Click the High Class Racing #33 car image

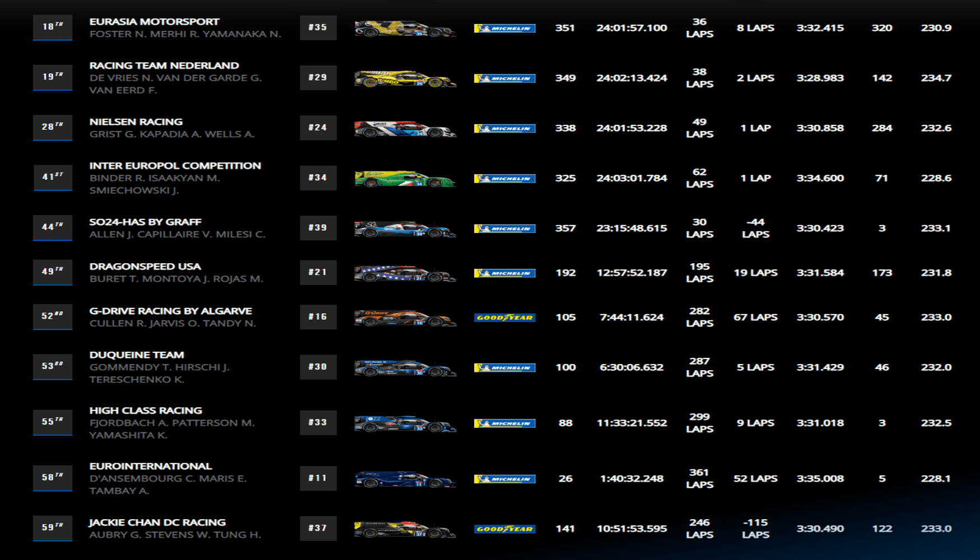tap(405, 423)
